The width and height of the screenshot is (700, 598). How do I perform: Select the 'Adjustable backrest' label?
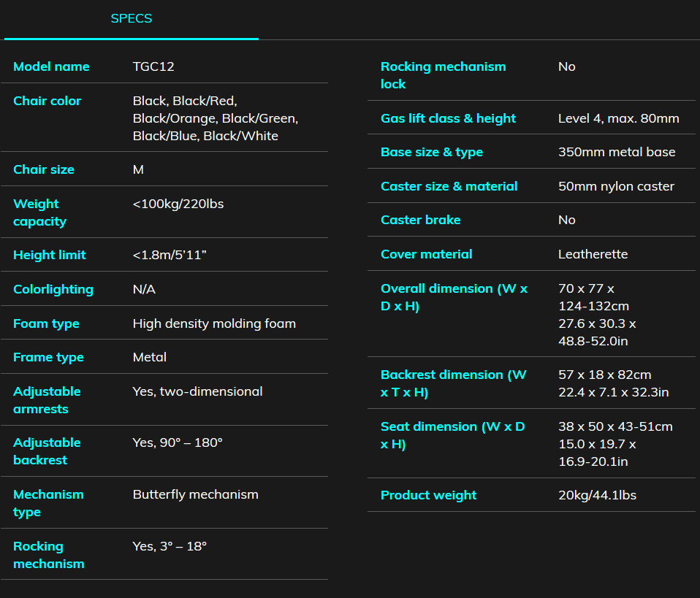(47, 451)
